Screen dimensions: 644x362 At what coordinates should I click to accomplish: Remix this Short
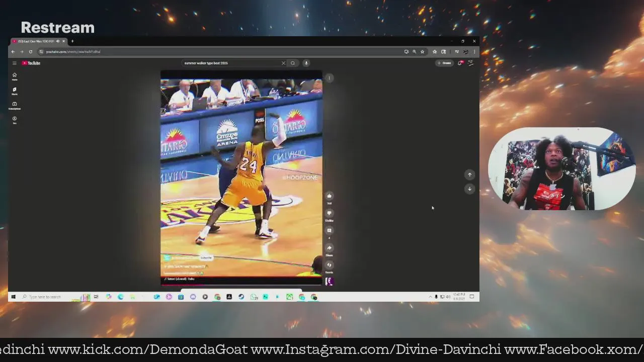(x=330, y=265)
